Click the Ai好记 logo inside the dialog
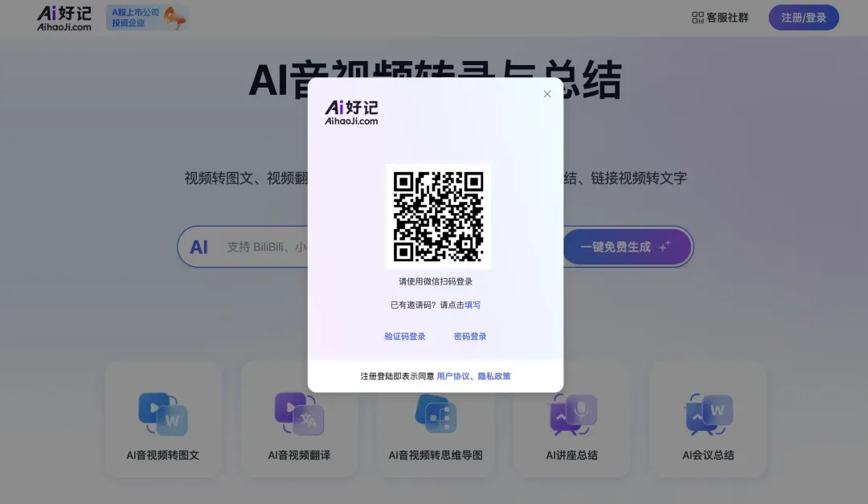 coord(351,113)
